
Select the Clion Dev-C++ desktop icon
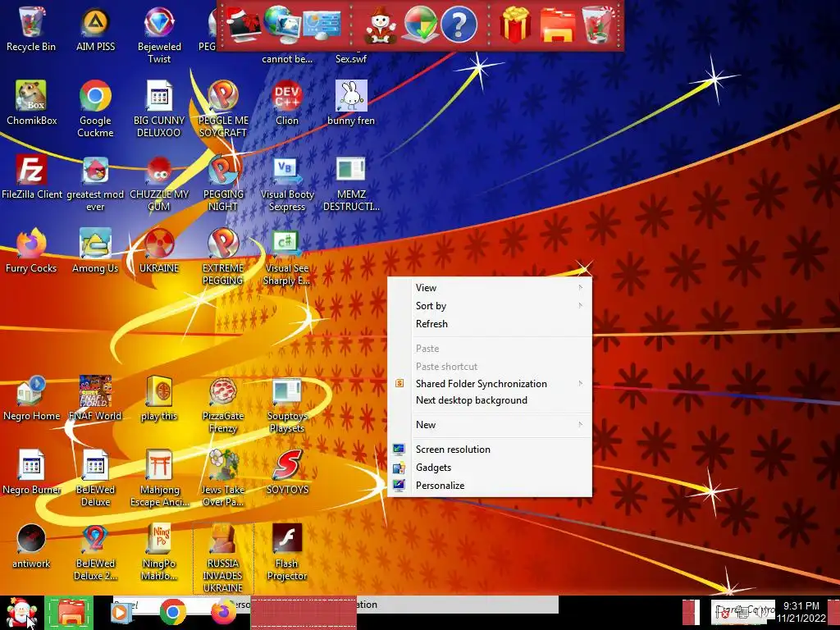287,103
